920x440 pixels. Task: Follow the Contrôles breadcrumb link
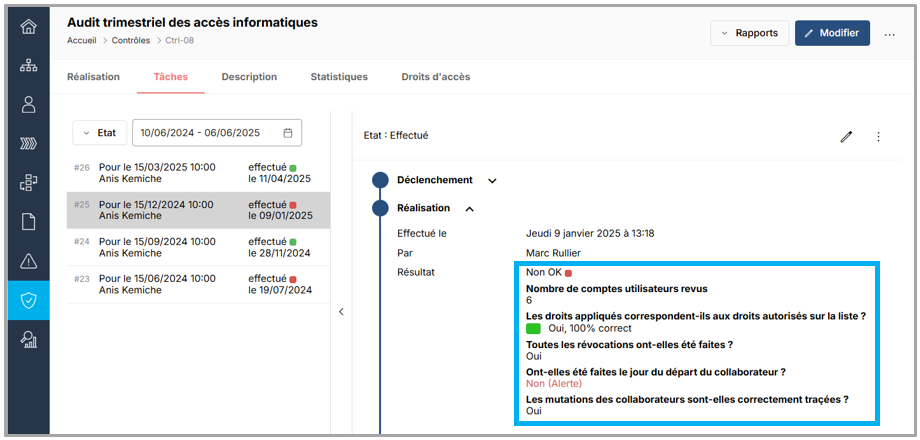(x=131, y=41)
